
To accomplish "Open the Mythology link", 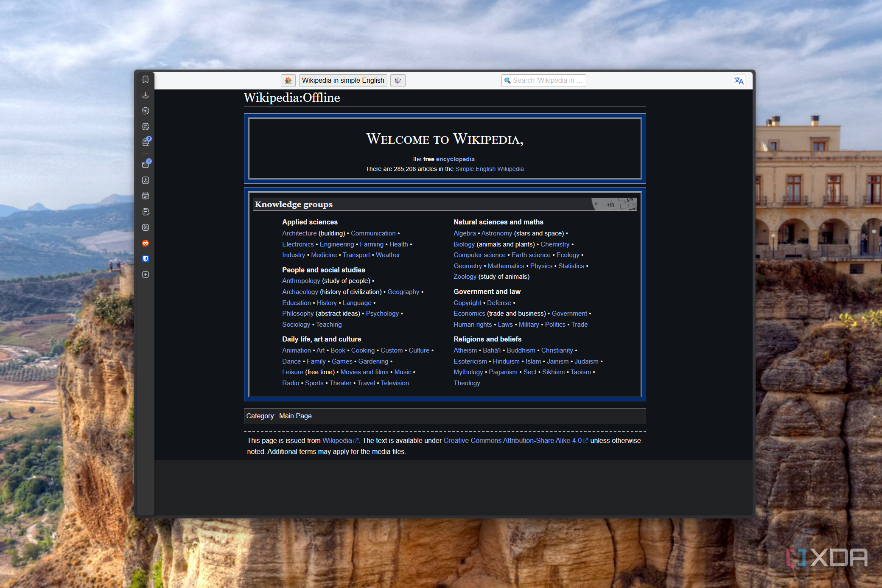I will click(468, 372).
